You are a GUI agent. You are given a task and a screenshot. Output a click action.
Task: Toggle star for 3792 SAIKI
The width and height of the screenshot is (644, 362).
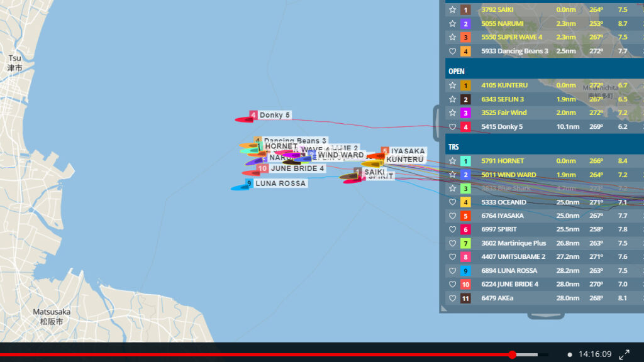tap(452, 9)
